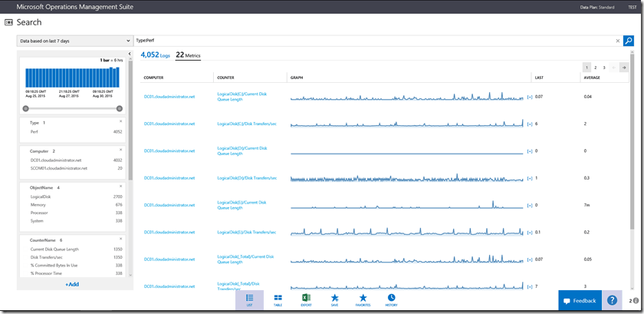644x314 pixels.
Task: Open Favorites searches
Action: coord(363,299)
